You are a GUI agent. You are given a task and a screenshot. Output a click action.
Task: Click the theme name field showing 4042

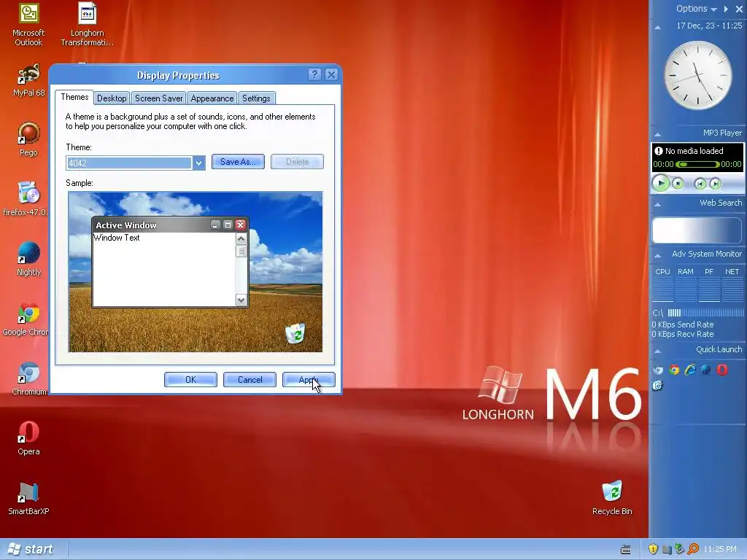pyautogui.click(x=129, y=163)
